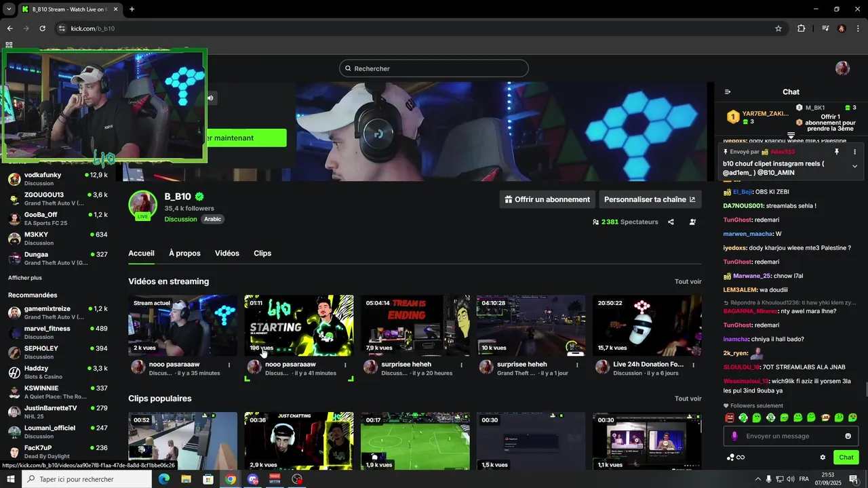Open the tab search dropdown arrow
This screenshot has width=868, height=488.
[x=9, y=9]
